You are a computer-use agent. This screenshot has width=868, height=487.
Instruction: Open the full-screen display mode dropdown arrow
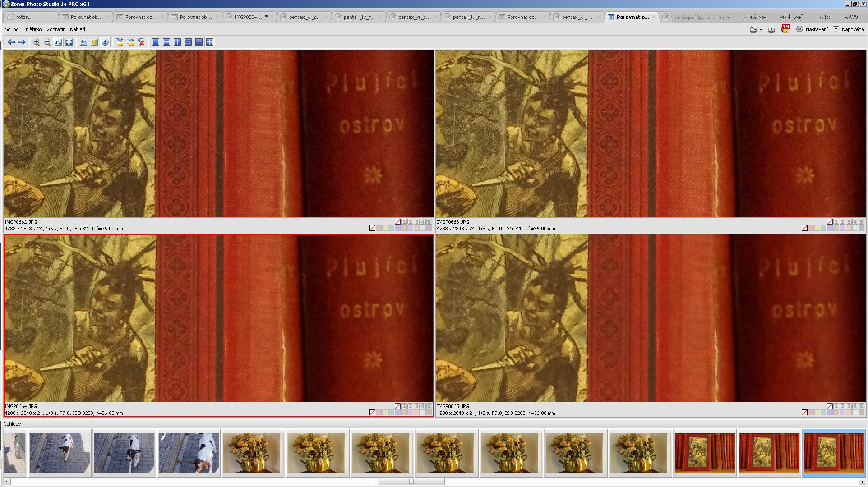click(761, 30)
